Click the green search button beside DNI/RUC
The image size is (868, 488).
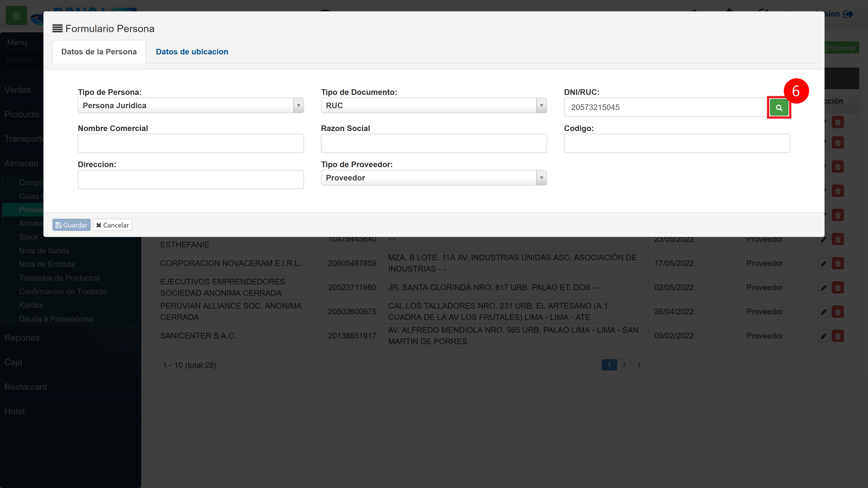click(779, 108)
